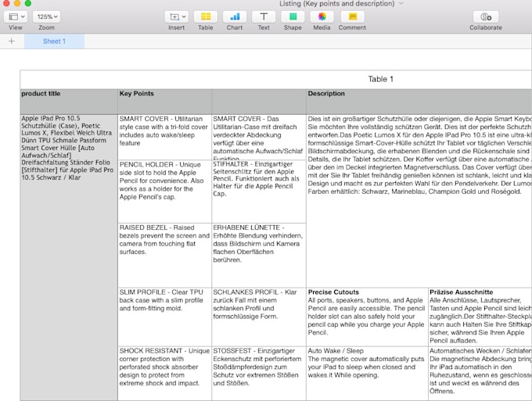Click the green fullscreen window button

click(28, 3)
